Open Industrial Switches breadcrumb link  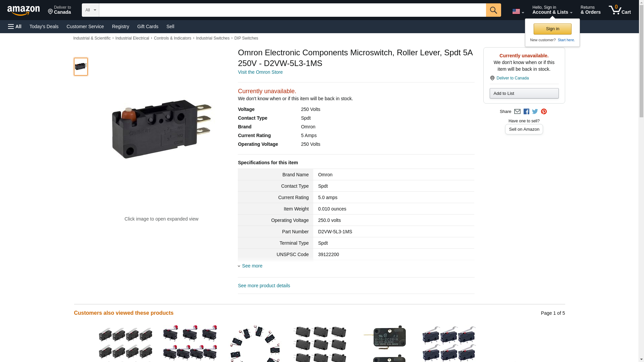coord(212,38)
